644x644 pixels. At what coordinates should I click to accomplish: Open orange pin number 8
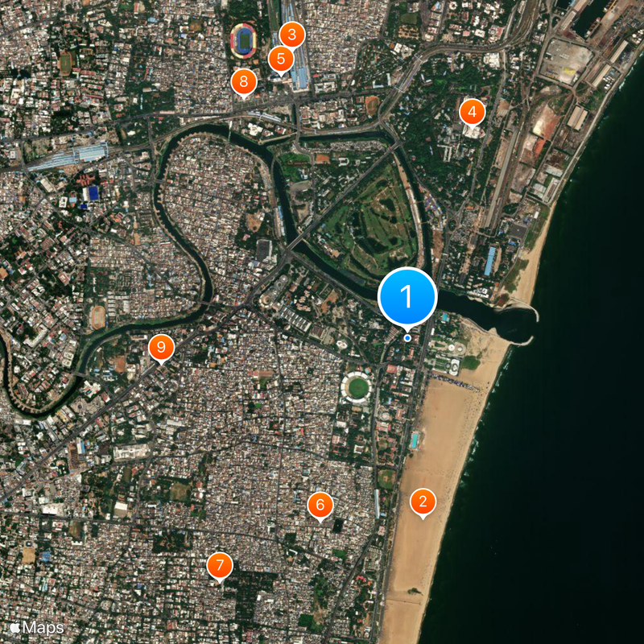point(244,82)
